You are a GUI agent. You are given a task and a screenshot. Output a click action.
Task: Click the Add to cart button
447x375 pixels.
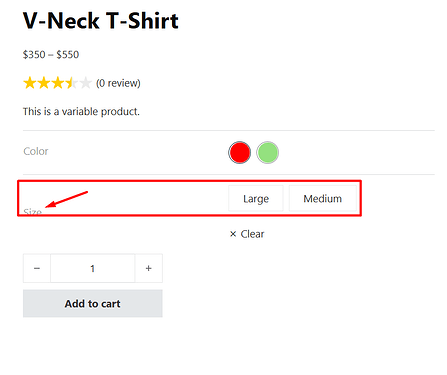coord(93,303)
